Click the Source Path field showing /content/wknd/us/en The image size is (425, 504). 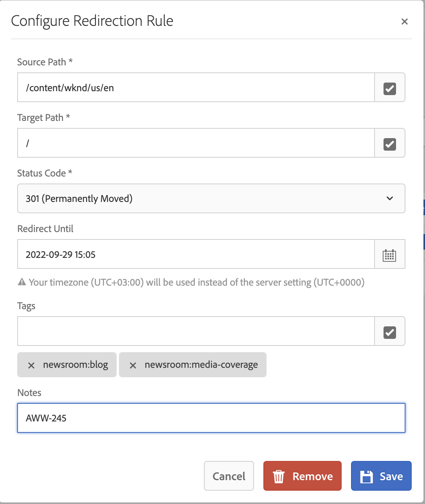(196, 88)
